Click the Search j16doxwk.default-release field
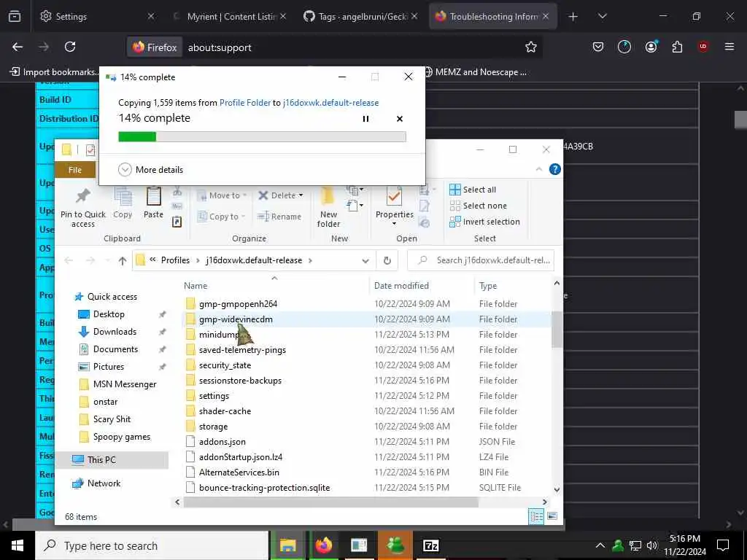 pos(481,260)
